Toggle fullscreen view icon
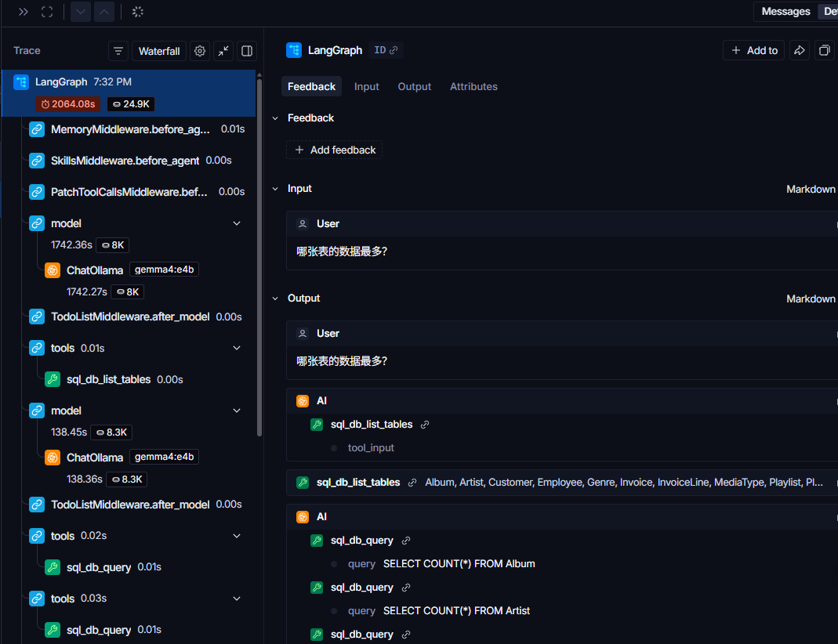 [x=47, y=12]
